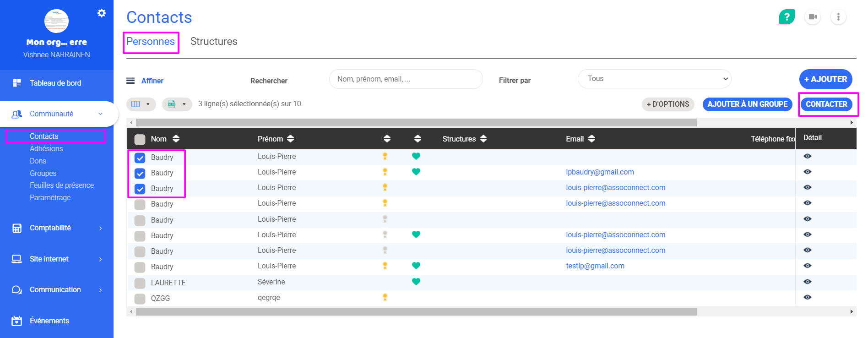Click the Vishnee NARRAINEN user name
The height and width of the screenshot is (338, 868).
(57, 55)
